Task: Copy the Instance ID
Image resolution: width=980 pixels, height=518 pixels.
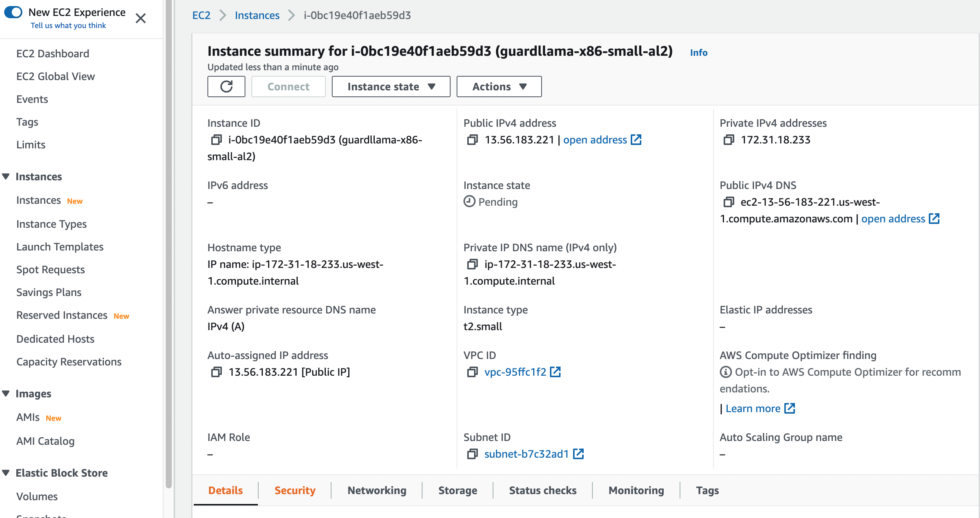Action: 216,140
